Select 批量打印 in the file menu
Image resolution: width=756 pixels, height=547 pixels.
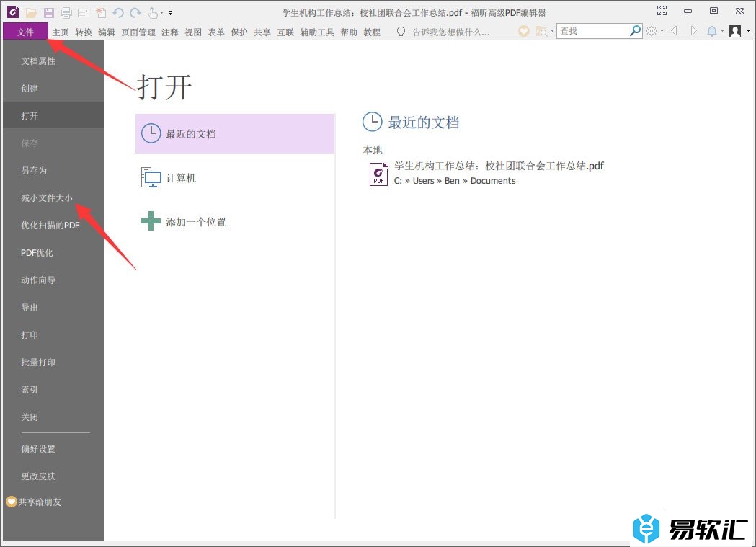click(x=53, y=362)
